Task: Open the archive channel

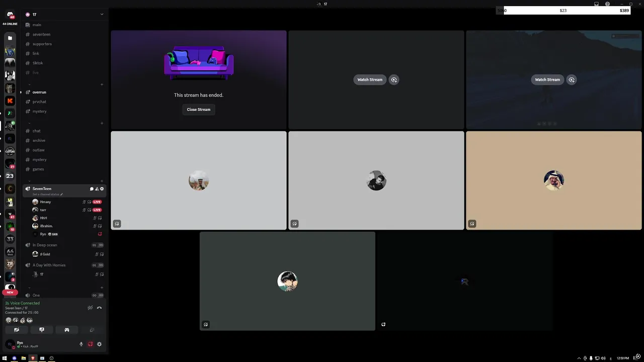Action: coord(65,140)
